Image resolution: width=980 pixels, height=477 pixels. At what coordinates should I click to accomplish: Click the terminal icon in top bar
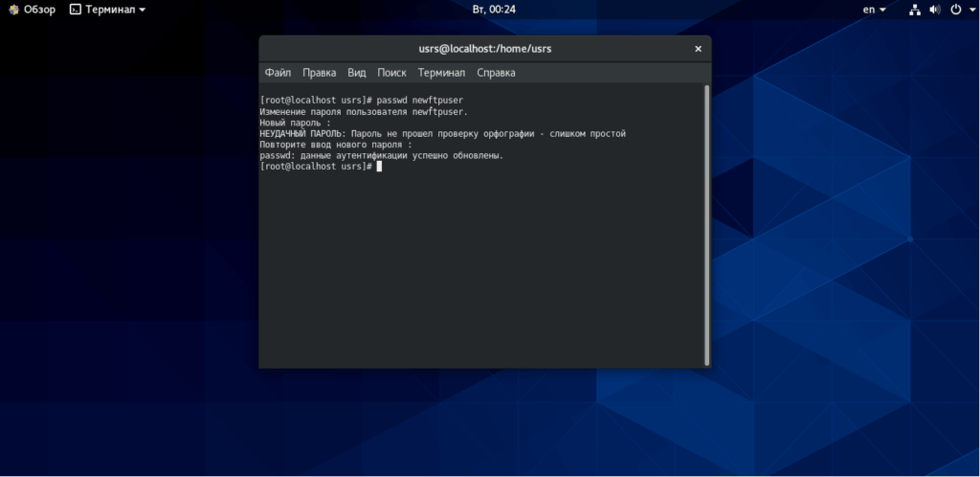click(x=75, y=10)
